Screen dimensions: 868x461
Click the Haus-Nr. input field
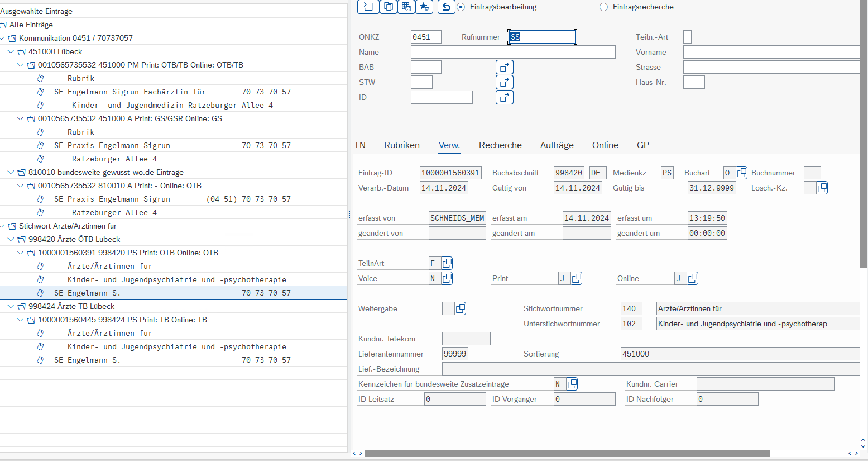click(x=694, y=82)
